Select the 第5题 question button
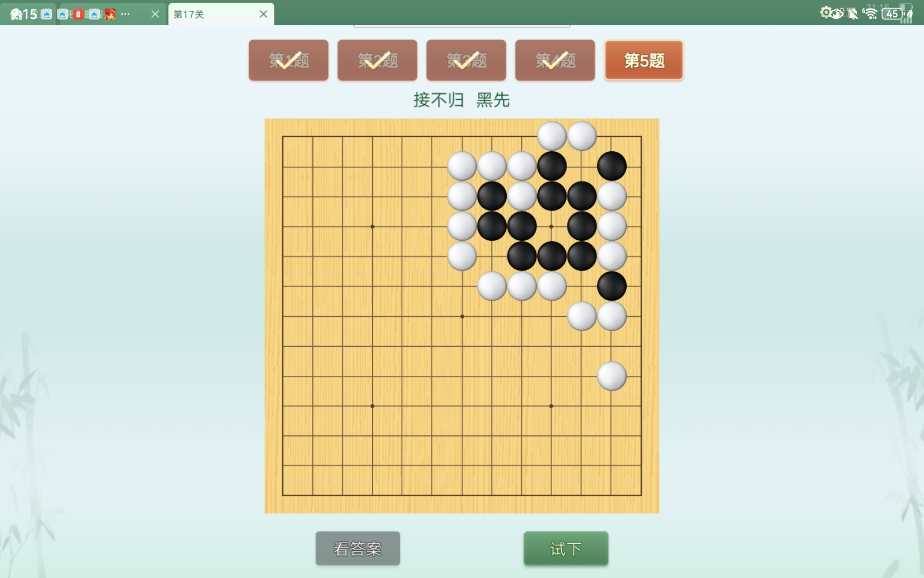This screenshot has height=578, width=924. [644, 60]
